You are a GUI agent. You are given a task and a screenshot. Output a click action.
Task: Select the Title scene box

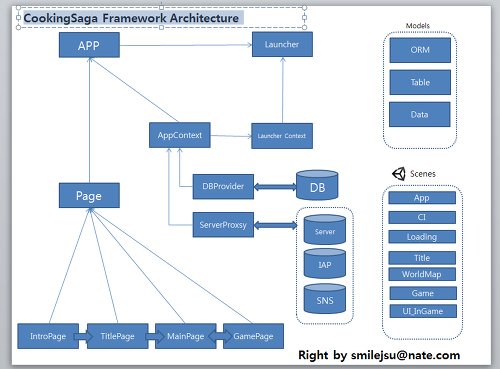[422, 258]
